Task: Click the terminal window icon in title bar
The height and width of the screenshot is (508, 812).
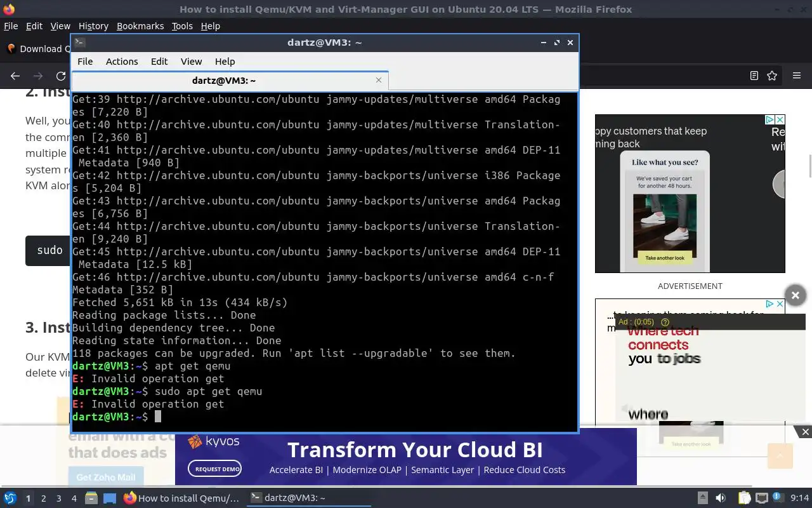Action: [x=79, y=43]
